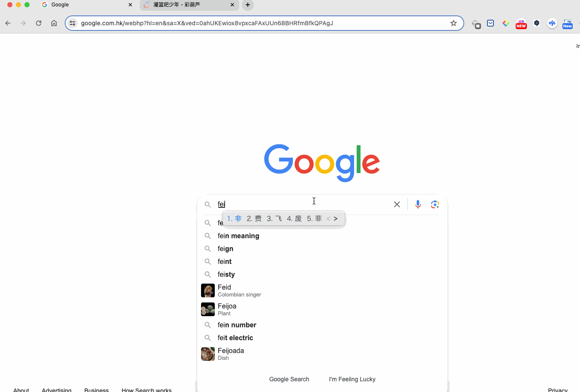Click the magnifier icon beside feisty
Screen dimensions: 580x392
click(207, 275)
